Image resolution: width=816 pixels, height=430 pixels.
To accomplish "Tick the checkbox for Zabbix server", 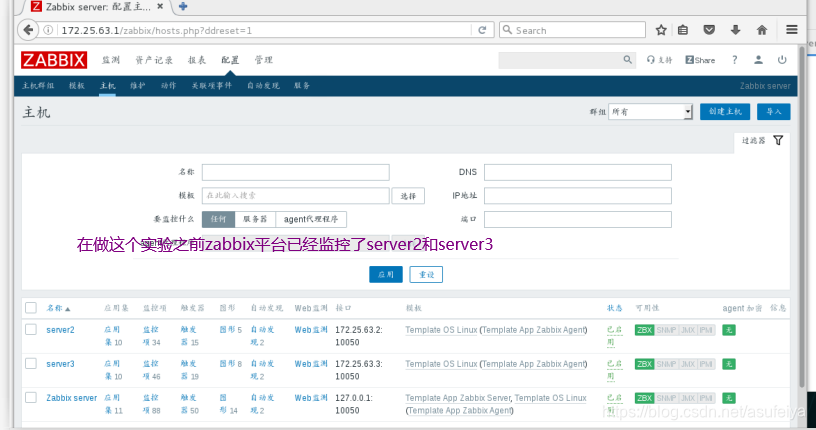I will tap(31, 398).
